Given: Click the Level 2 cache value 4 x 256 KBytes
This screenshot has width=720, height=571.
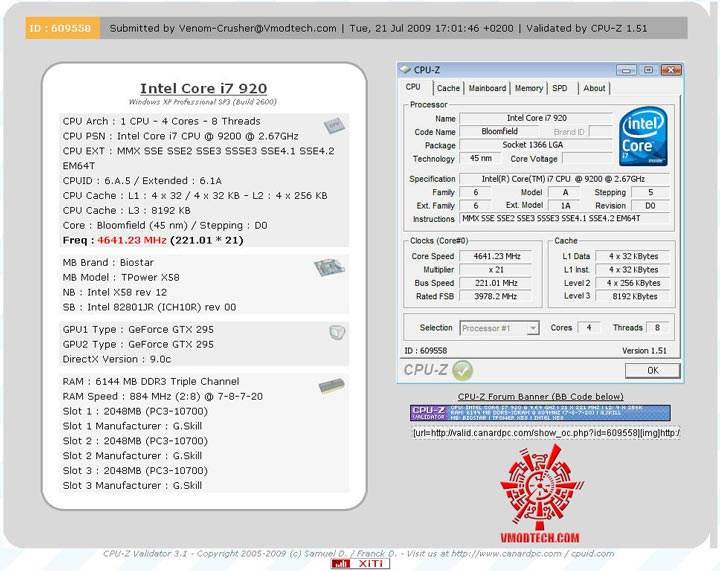Looking at the screenshot, I should (x=633, y=283).
